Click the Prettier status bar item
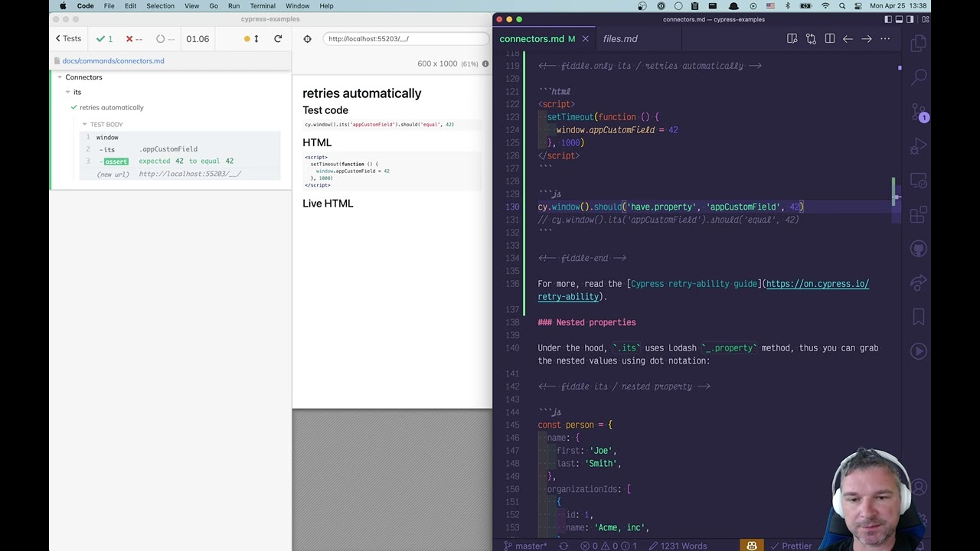The height and width of the screenshot is (551, 980). pyautogui.click(x=790, y=546)
